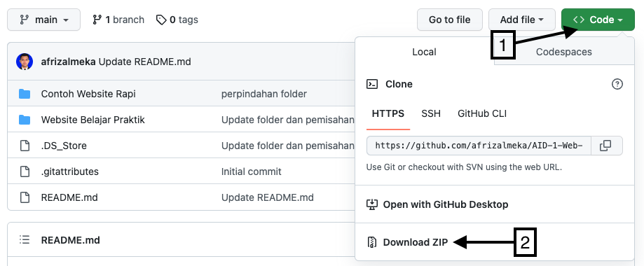Click the file icon beside .gitattributes

[x=25, y=171]
